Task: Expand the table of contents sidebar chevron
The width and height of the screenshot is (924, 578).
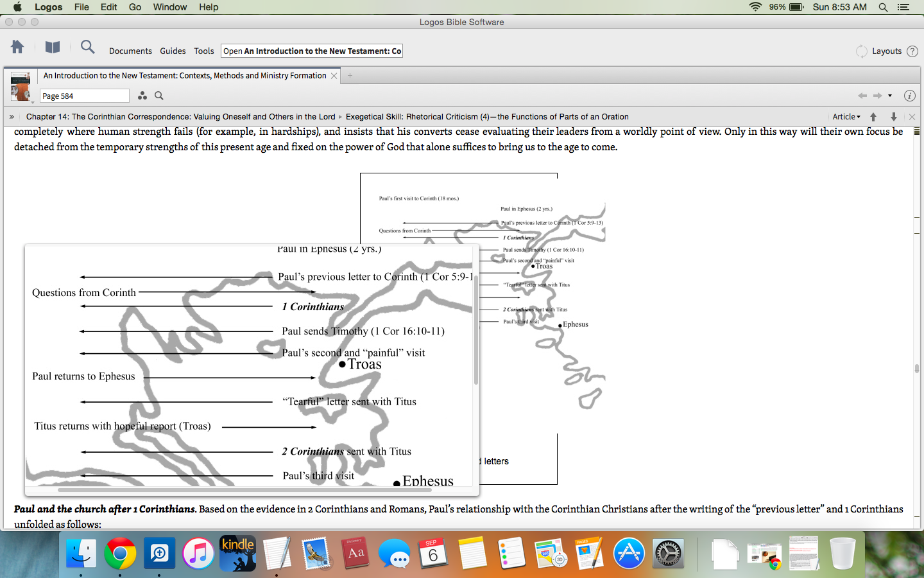Action: pyautogui.click(x=12, y=117)
